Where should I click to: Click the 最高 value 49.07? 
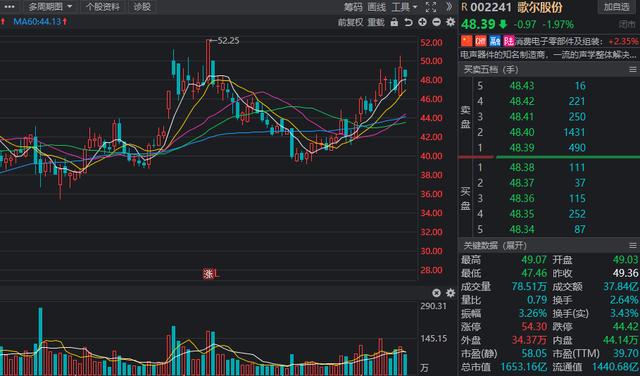tap(534, 260)
